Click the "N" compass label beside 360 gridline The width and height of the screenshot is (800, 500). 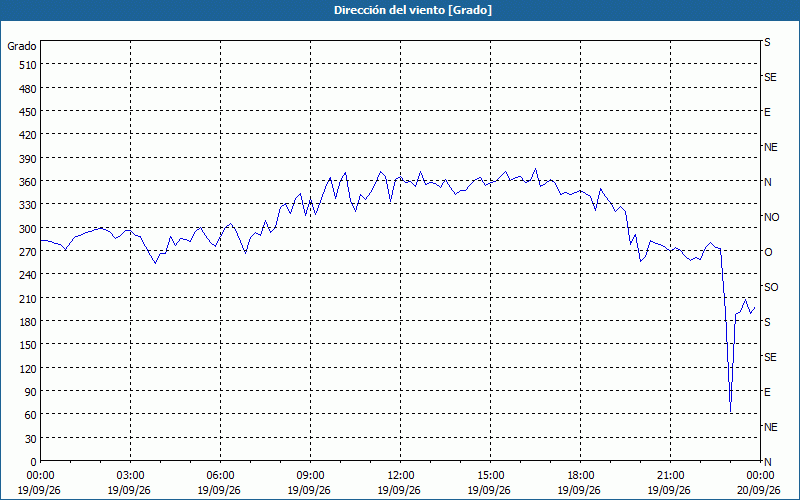768,182
